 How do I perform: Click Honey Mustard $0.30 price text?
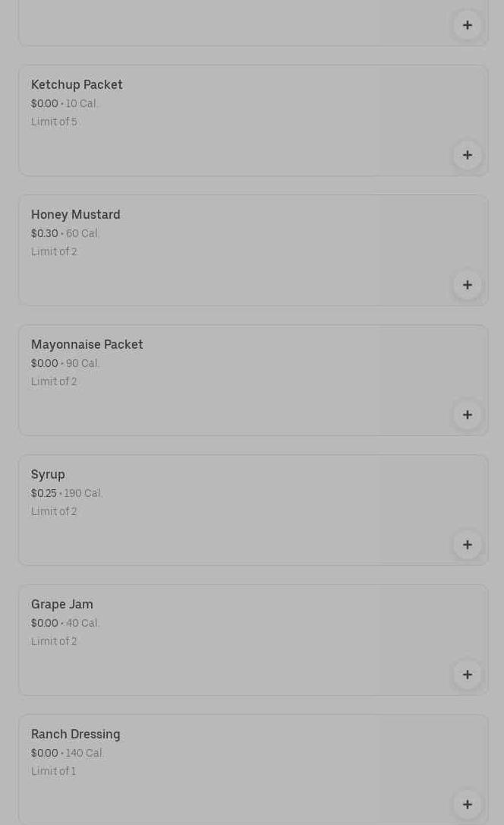[45, 233]
